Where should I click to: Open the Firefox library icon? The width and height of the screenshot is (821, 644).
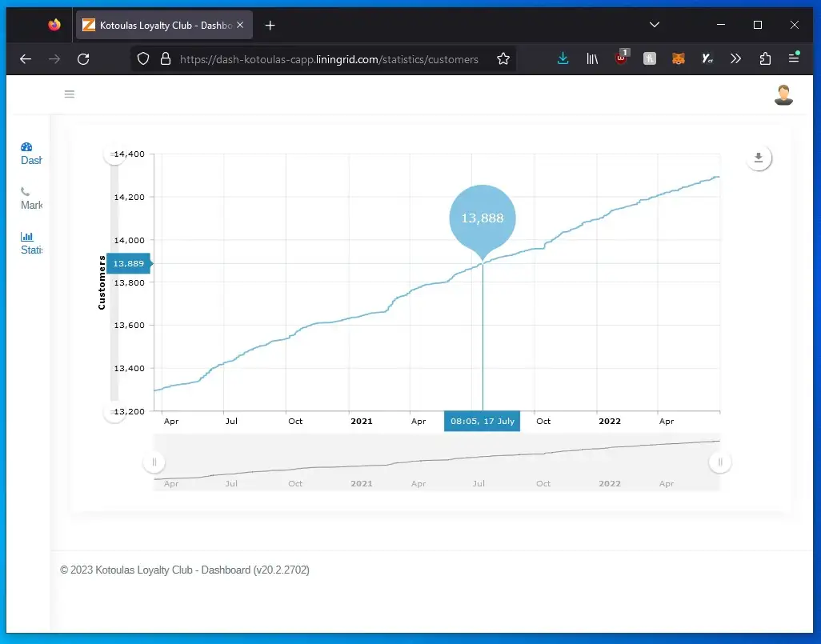pyautogui.click(x=592, y=58)
